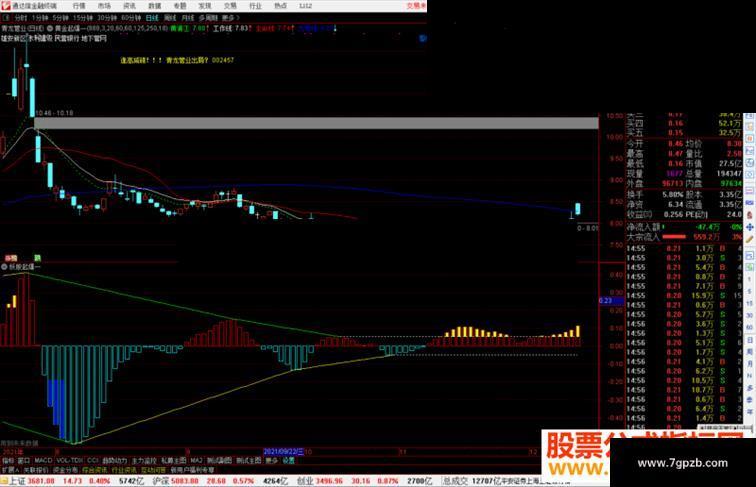Switch sub-chart to MA2 indicator

pyautogui.click(x=196, y=461)
